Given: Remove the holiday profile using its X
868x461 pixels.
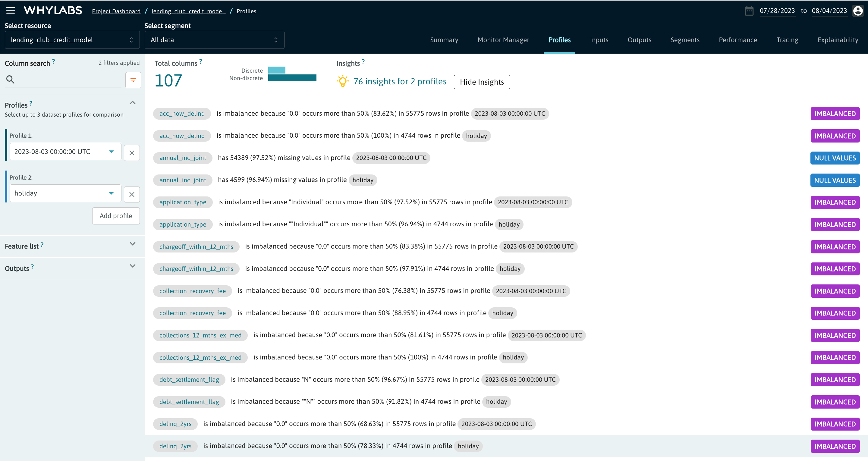Looking at the screenshot, I should click(132, 194).
